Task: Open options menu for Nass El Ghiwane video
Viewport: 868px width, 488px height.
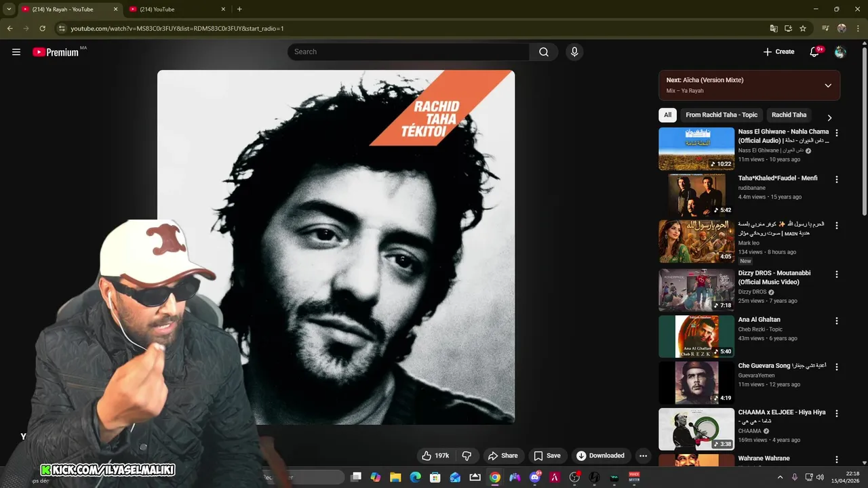Action: pyautogui.click(x=836, y=133)
